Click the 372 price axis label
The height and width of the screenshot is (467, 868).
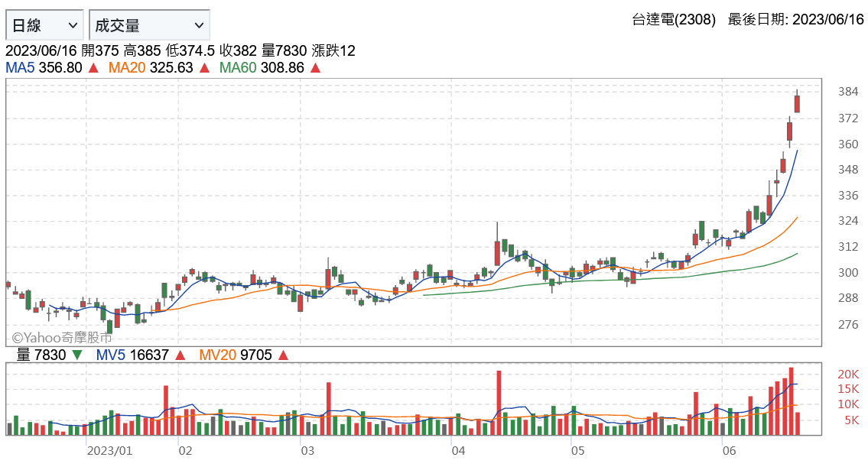tap(848, 118)
